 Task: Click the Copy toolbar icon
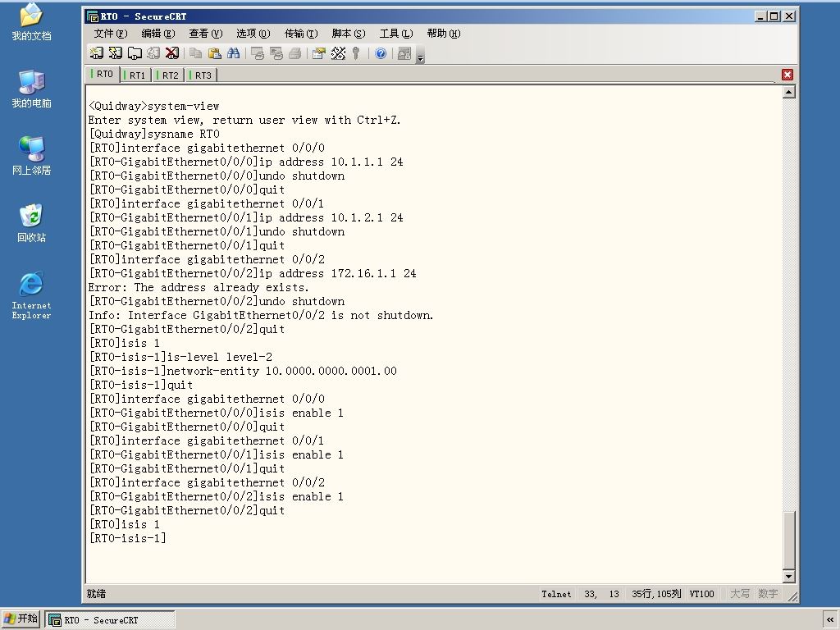(195, 53)
